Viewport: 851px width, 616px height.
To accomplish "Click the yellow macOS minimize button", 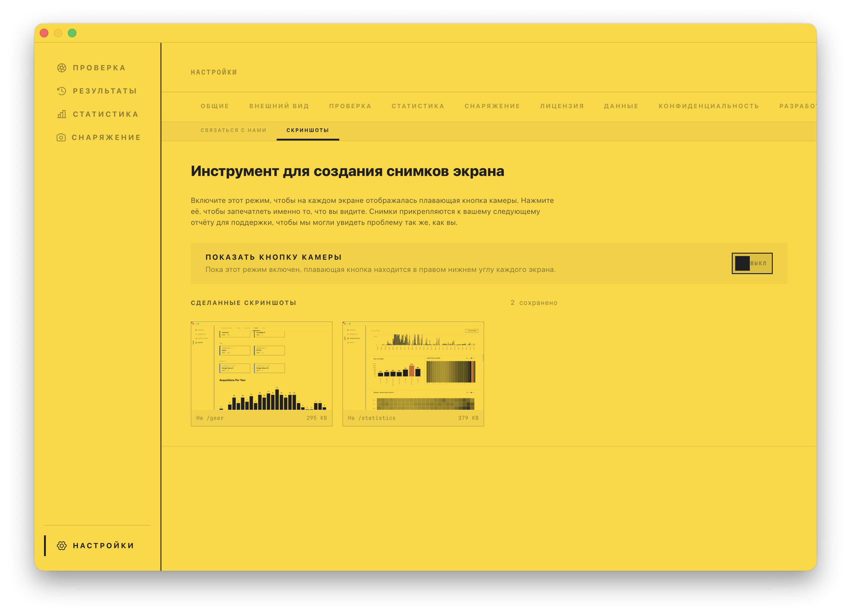I will [x=58, y=33].
